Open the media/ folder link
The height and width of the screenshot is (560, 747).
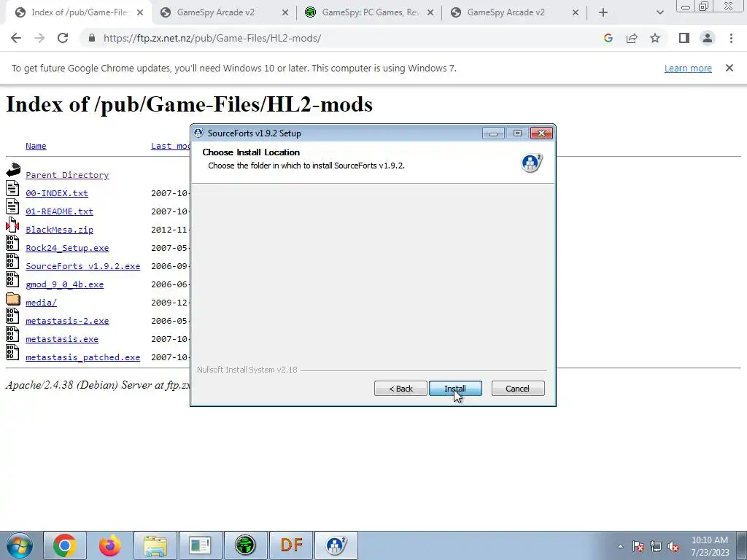click(41, 303)
